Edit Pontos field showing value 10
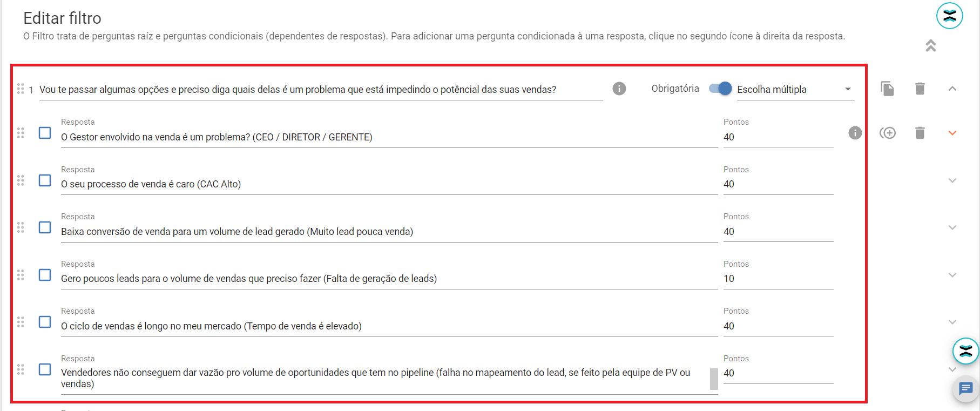Viewport: 980px width, 411px height. coord(778,279)
